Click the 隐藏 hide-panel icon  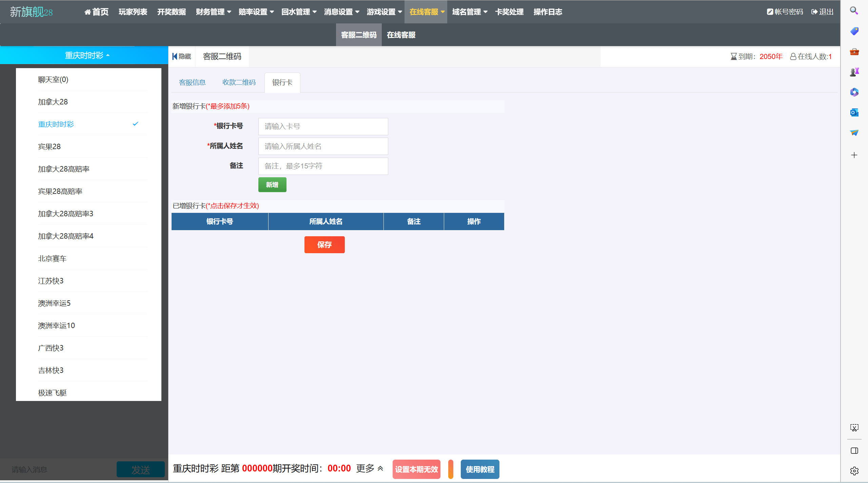182,56
